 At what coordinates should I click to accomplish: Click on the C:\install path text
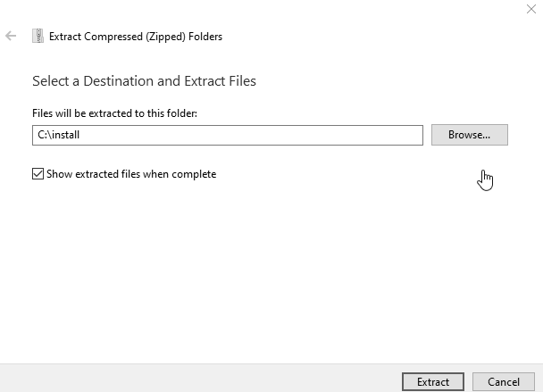click(59, 135)
